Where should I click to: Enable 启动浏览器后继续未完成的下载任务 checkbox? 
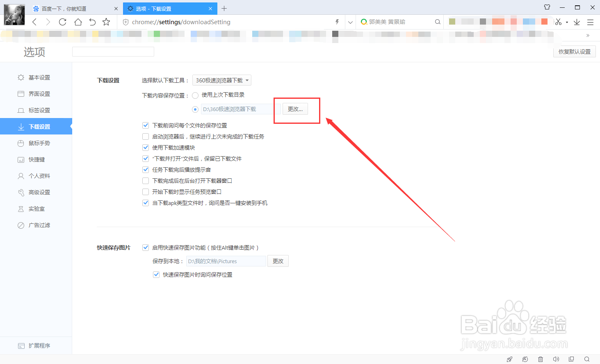[x=146, y=136]
